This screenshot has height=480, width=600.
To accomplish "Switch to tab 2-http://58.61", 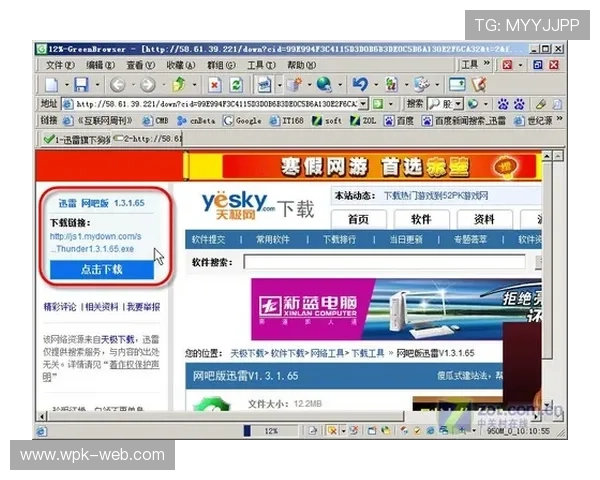I will pyautogui.click(x=148, y=139).
